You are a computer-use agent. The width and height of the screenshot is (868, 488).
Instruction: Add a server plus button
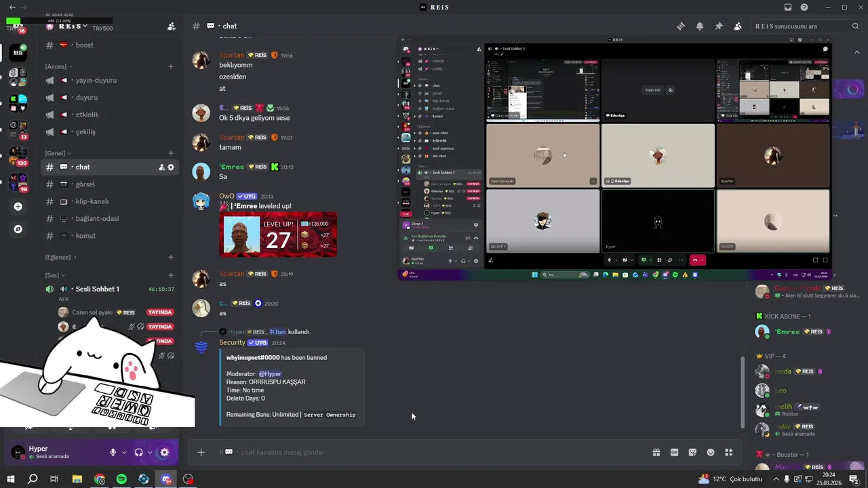18,207
